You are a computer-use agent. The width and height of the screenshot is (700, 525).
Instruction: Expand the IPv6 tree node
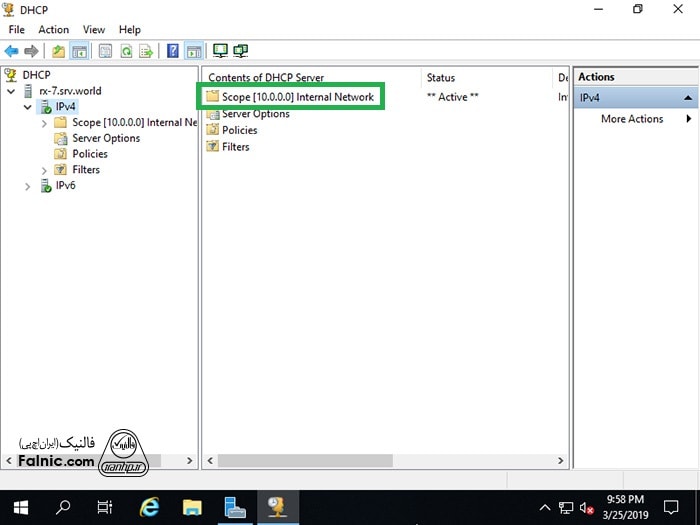point(28,186)
